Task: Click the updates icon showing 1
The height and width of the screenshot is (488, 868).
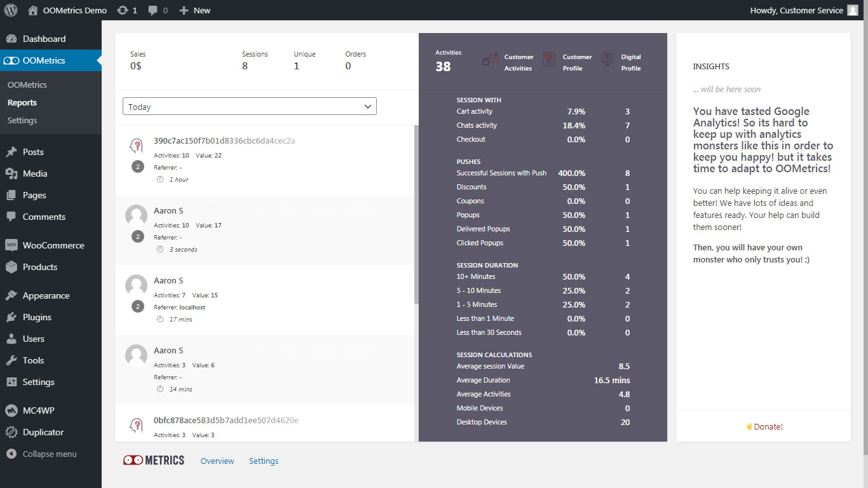Action: tap(123, 10)
